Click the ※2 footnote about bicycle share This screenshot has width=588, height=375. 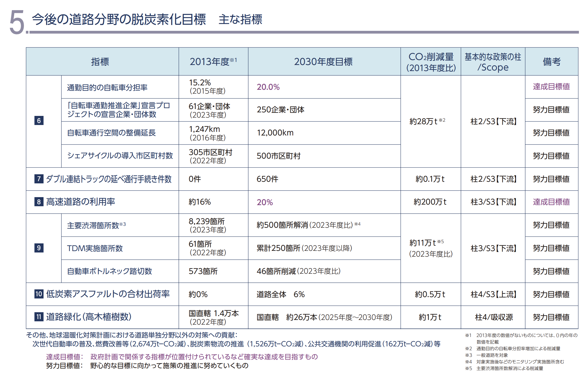click(x=513, y=349)
